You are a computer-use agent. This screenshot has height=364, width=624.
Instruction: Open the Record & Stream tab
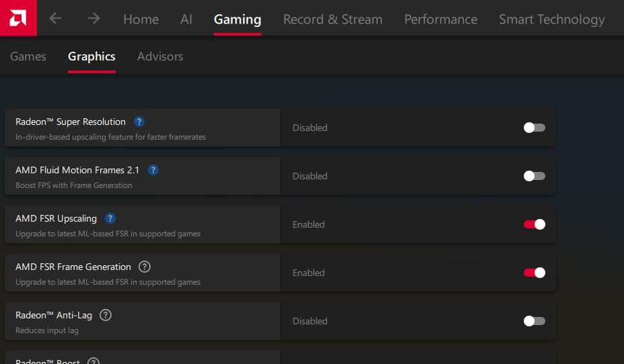tap(333, 19)
